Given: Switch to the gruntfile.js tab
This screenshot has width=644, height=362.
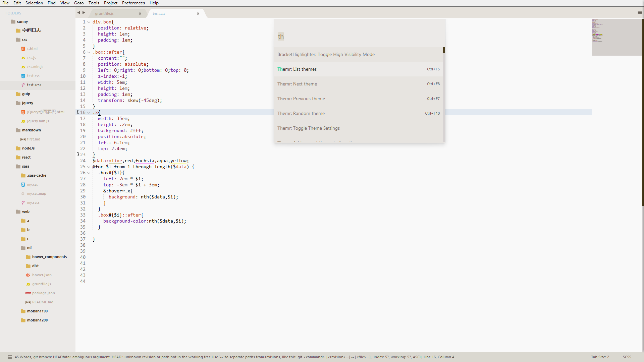Looking at the screenshot, I should (x=104, y=14).
